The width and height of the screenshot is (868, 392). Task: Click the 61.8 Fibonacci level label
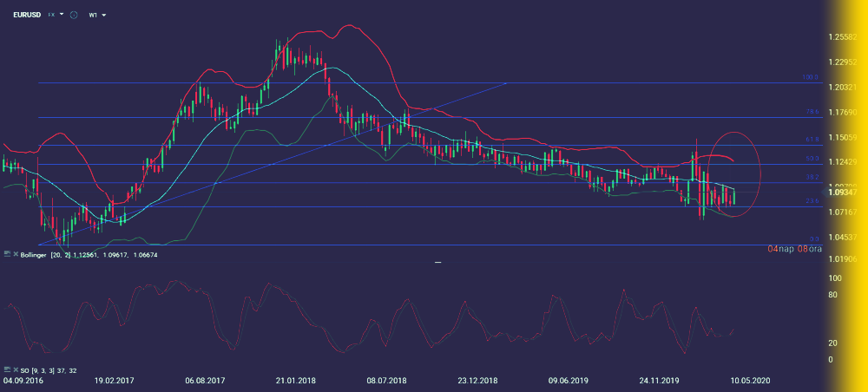pyautogui.click(x=812, y=139)
